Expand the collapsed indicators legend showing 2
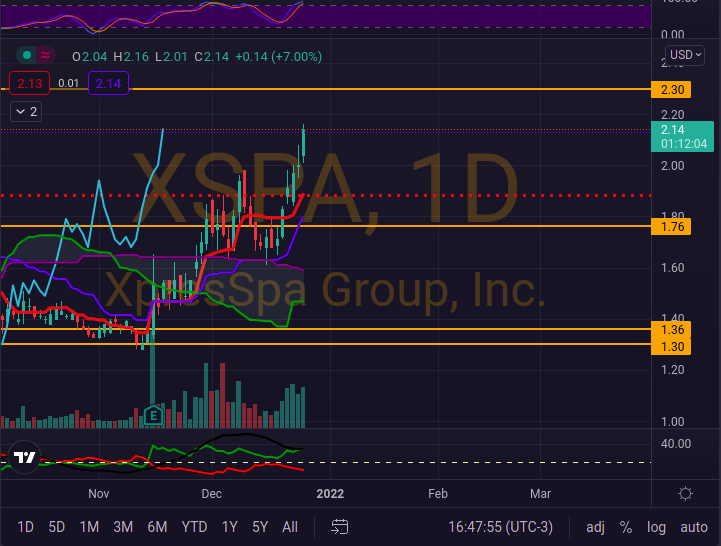 pyautogui.click(x=26, y=111)
